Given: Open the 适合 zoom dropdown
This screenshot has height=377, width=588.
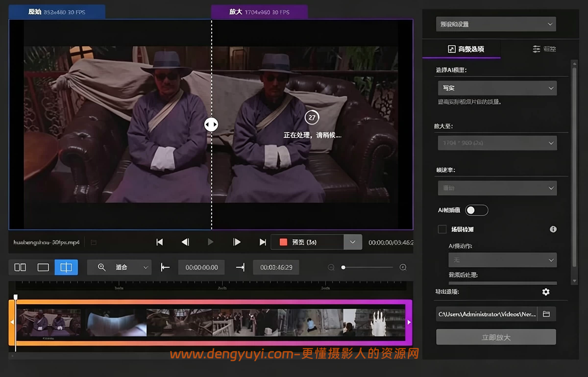Looking at the screenshot, I should [119, 267].
